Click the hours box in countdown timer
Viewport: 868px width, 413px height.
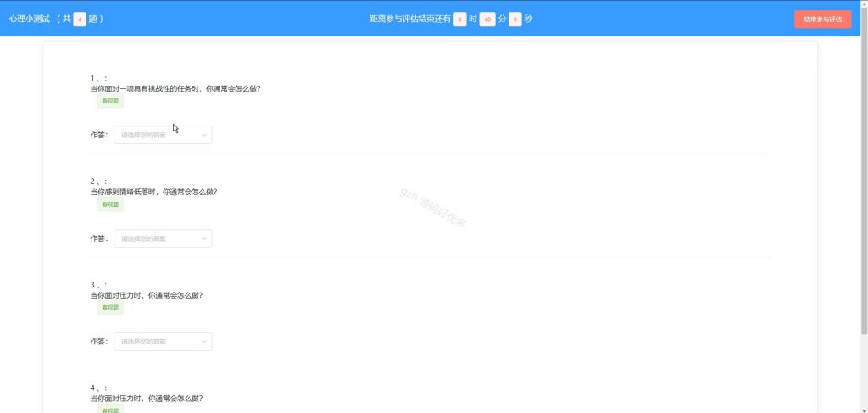(x=460, y=20)
